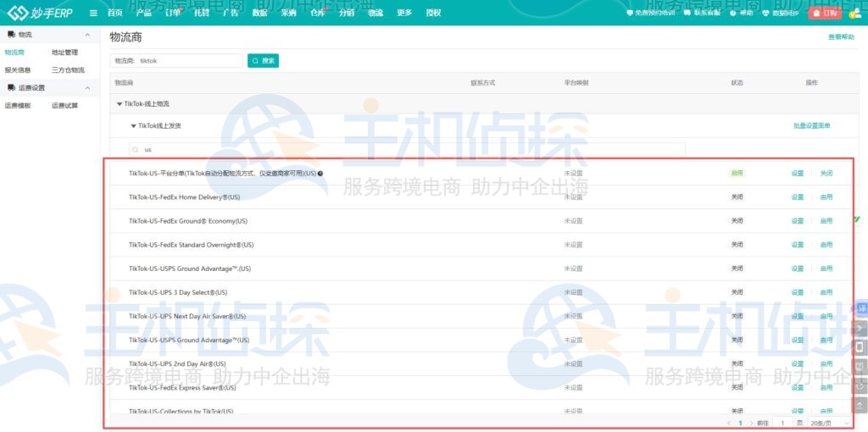Click 启用 for FedEx Home Delivery row

coord(826,197)
